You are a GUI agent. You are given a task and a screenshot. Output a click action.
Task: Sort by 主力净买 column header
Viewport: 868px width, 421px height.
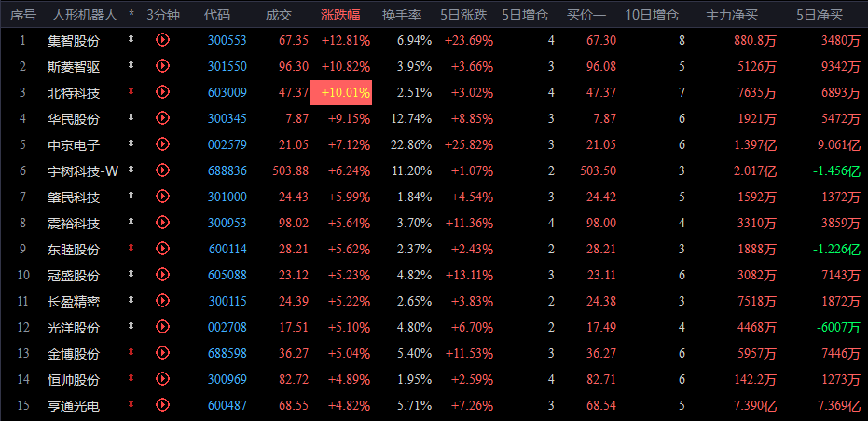[x=732, y=15]
